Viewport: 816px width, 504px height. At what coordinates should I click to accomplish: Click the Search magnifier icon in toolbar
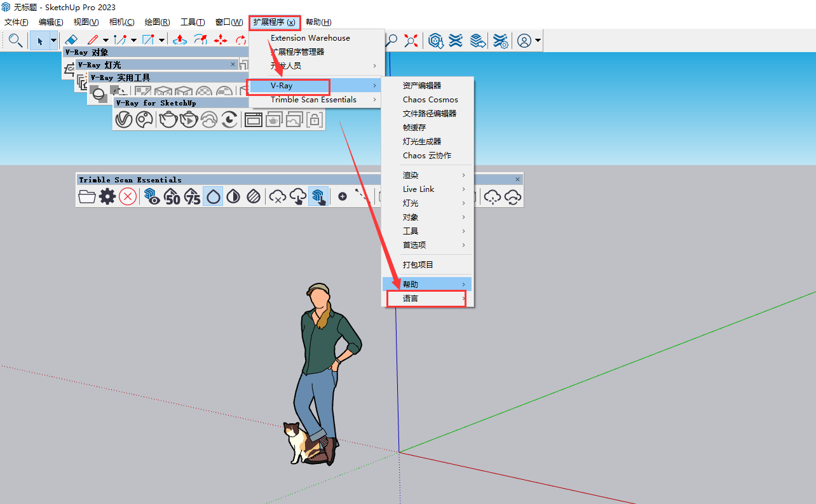(16, 41)
